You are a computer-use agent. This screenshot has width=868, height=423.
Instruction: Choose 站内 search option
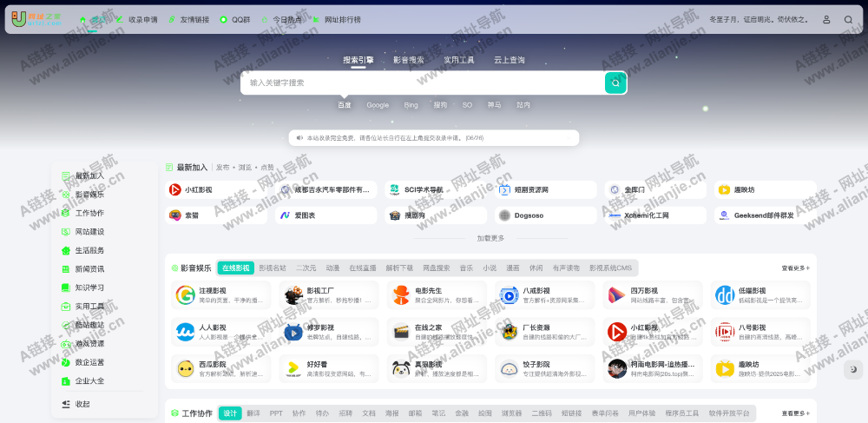coord(523,105)
